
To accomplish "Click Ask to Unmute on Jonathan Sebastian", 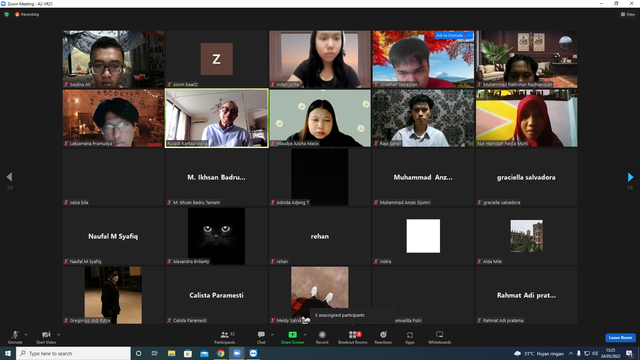I will tap(449, 36).
